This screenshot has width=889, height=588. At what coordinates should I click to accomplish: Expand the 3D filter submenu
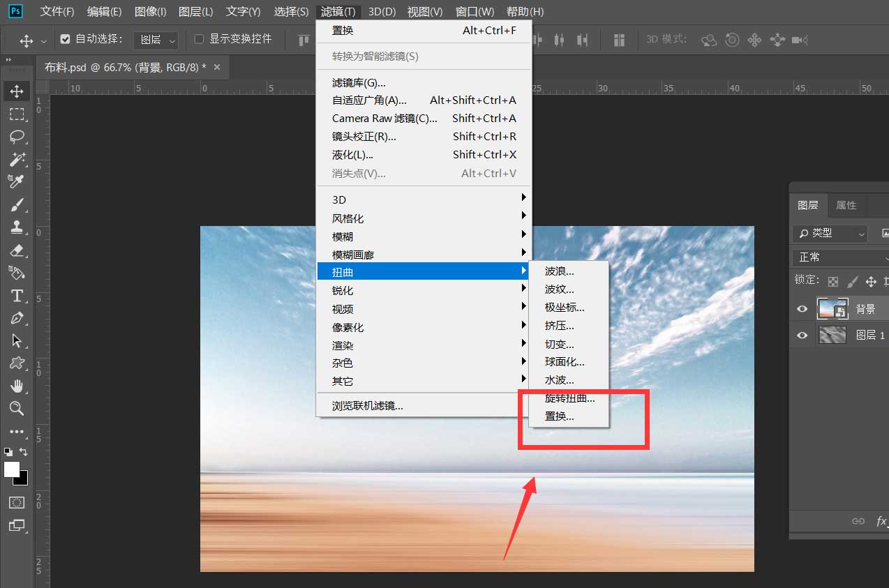pos(424,199)
